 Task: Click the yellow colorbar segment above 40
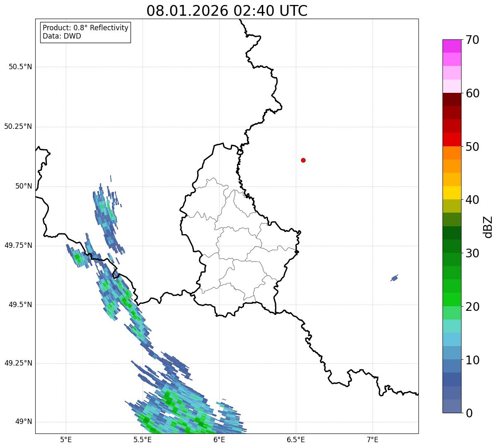[x=452, y=193]
